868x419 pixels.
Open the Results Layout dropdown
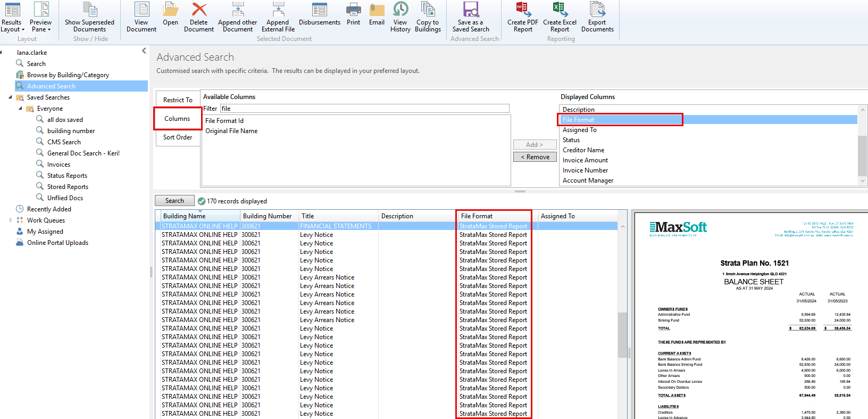tap(12, 18)
